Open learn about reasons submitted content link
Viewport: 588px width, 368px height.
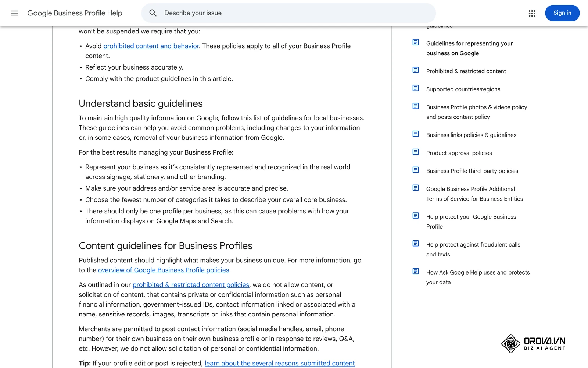coord(280,363)
